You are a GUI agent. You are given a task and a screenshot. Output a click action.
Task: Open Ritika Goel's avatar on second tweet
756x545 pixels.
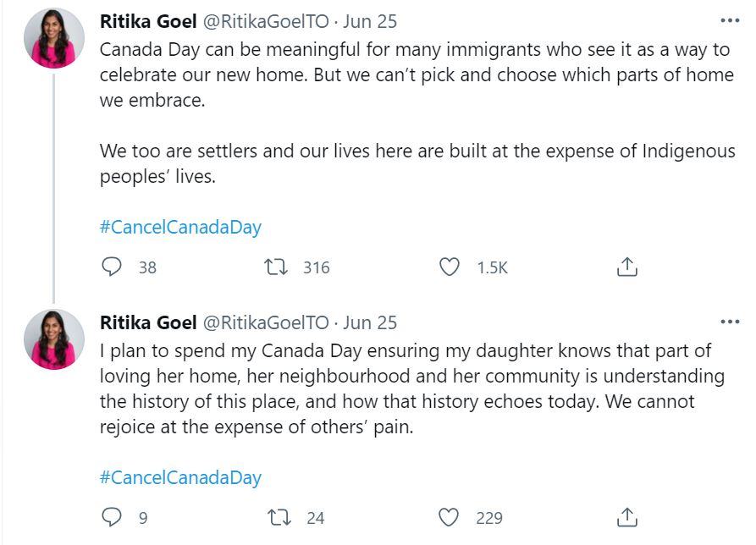pos(54,339)
